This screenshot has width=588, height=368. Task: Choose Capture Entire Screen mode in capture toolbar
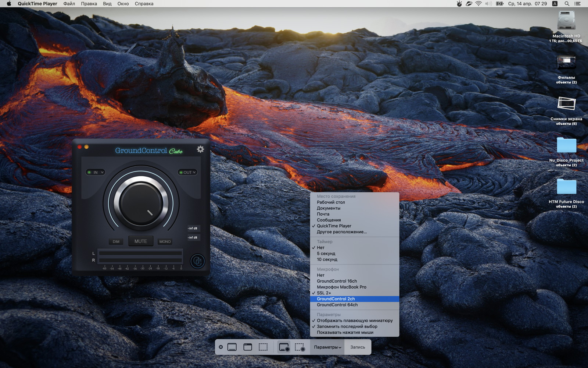(232, 347)
